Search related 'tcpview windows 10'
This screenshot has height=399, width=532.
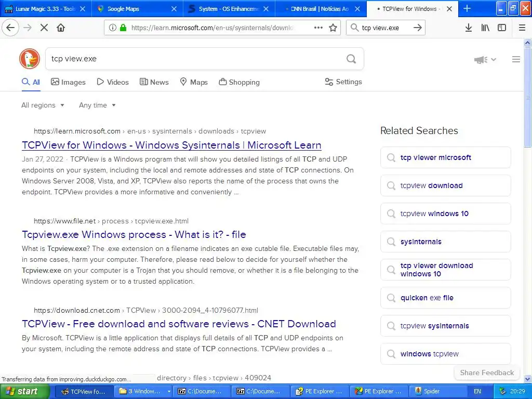click(445, 214)
